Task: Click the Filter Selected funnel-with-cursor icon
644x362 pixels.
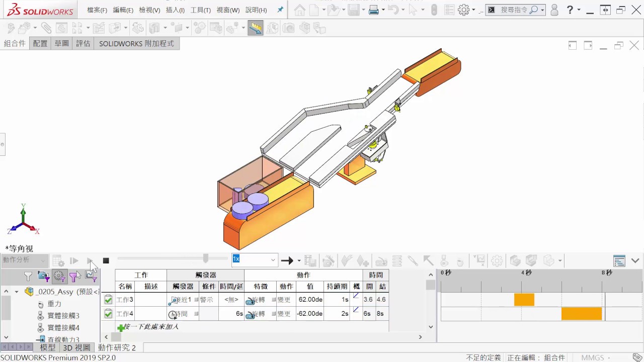Action: (75, 276)
